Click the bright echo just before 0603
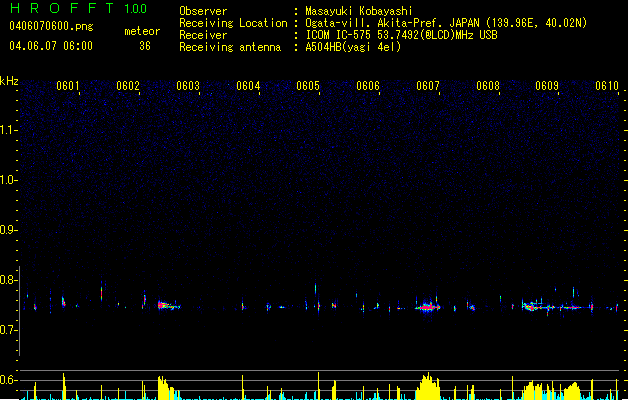The width and height of the screenshot is (629, 400). pos(168,306)
